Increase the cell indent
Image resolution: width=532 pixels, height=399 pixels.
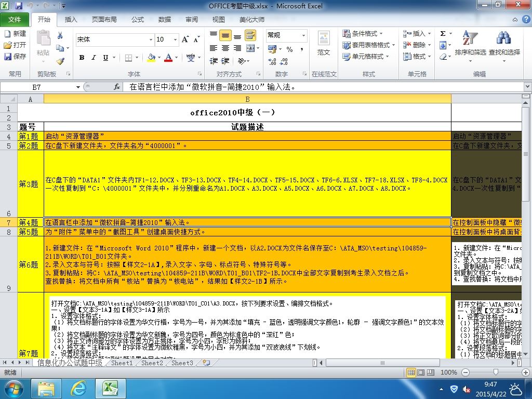(x=225, y=61)
